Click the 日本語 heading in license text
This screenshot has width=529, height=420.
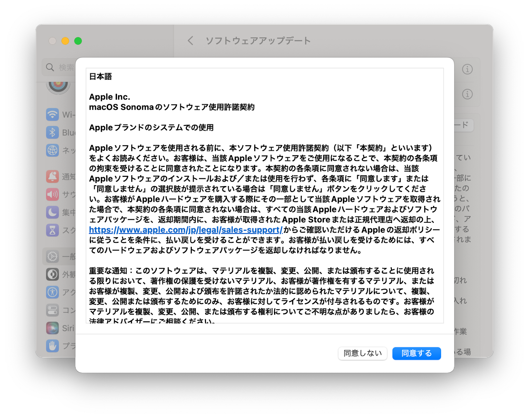pyautogui.click(x=101, y=76)
